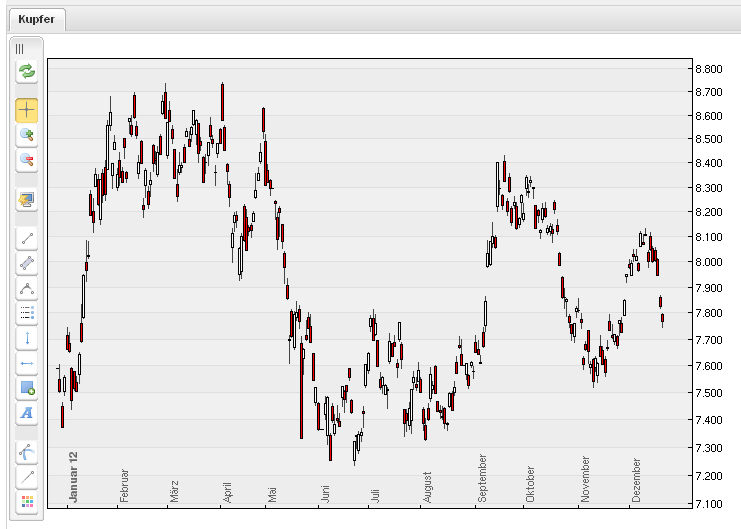Select the dotted retracement levels tool
Screen dimensions: 741x529
pos(26,313)
